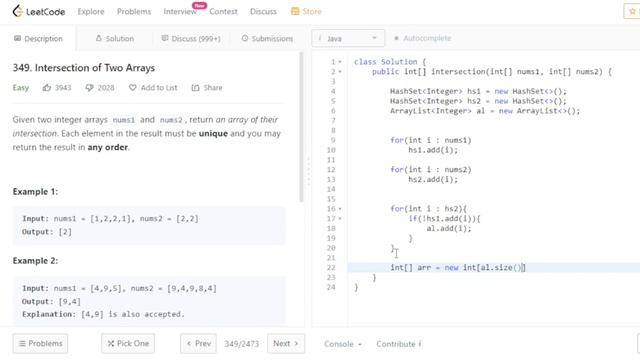The height and width of the screenshot is (360, 640).
Task: Click the thumbs-up like icon
Action: point(47,87)
